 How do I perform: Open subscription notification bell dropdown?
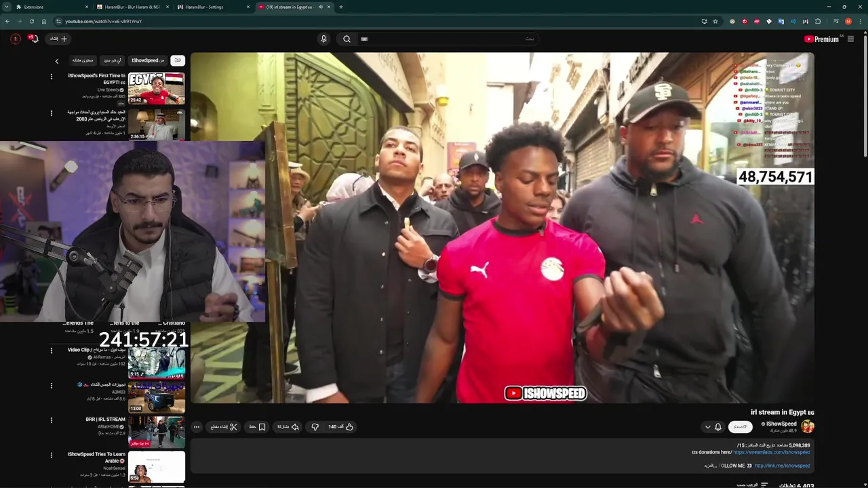(x=713, y=427)
